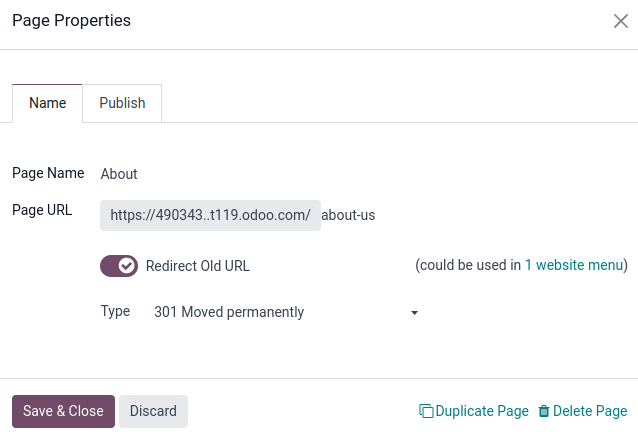Image resolution: width=638 pixels, height=439 pixels.
Task: Open the 1 website menu link
Action: point(574,266)
